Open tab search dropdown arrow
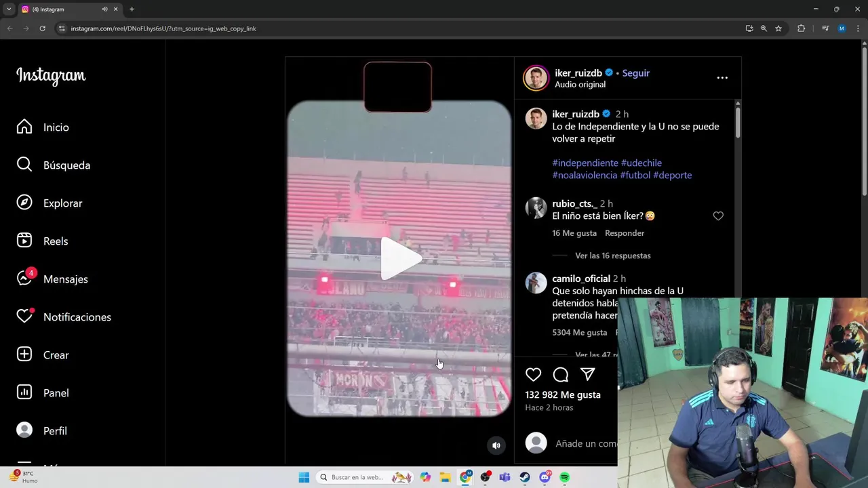The height and width of the screenshot is (488, 868). (x=9, y=9)
